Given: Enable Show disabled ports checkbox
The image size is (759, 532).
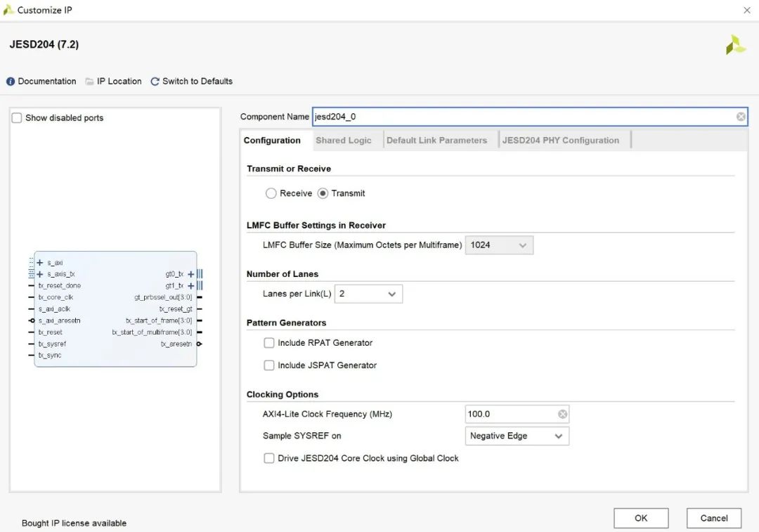Looking at the screenshot, I should 17,117.
